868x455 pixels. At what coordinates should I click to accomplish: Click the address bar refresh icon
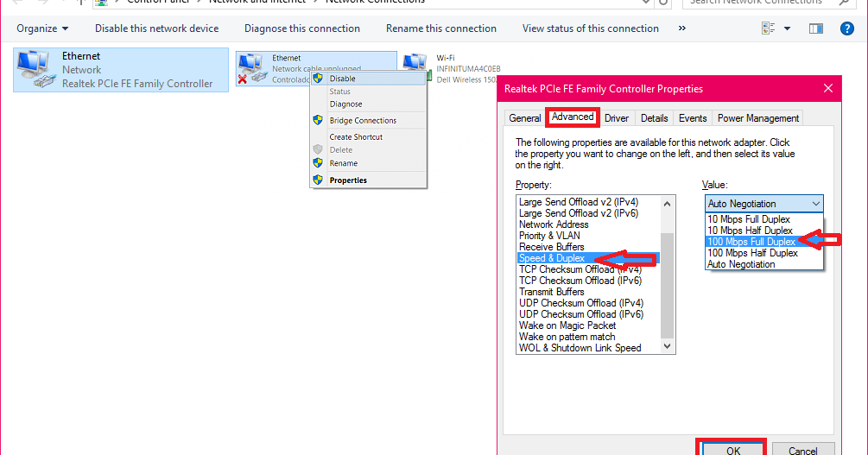click(x=662, y=3)
